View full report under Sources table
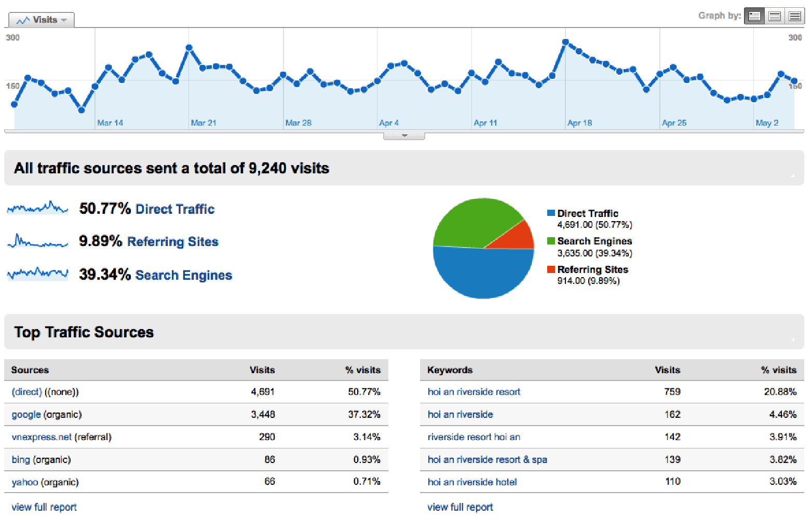Image resolution: width=812 pixels, height=518 pixels. click(44, 507)
